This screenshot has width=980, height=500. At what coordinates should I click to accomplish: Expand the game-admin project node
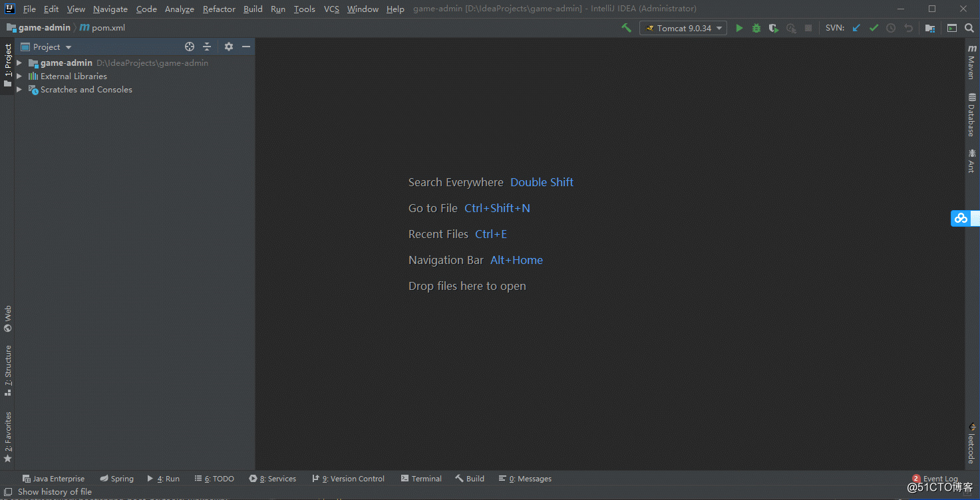pyautogui.click(x=19, y=63)
